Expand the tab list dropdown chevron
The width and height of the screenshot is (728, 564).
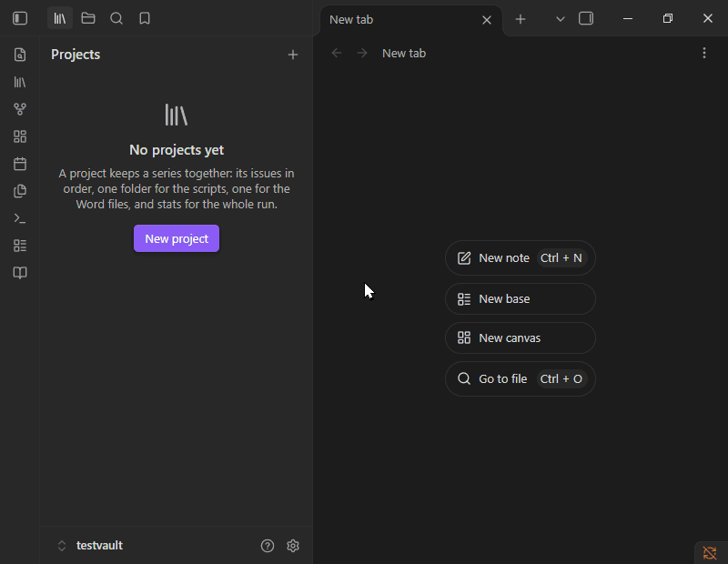pyautogui.click(x=561, y=19)
